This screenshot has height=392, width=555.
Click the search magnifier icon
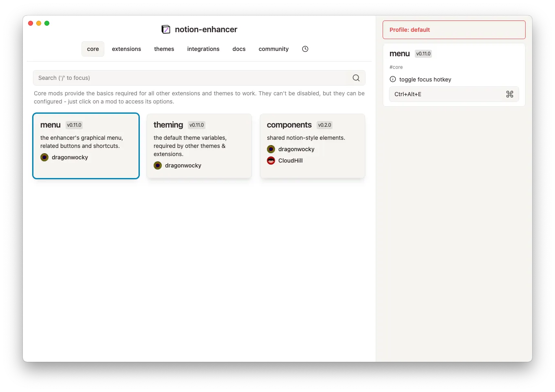[x=356, y=78]
